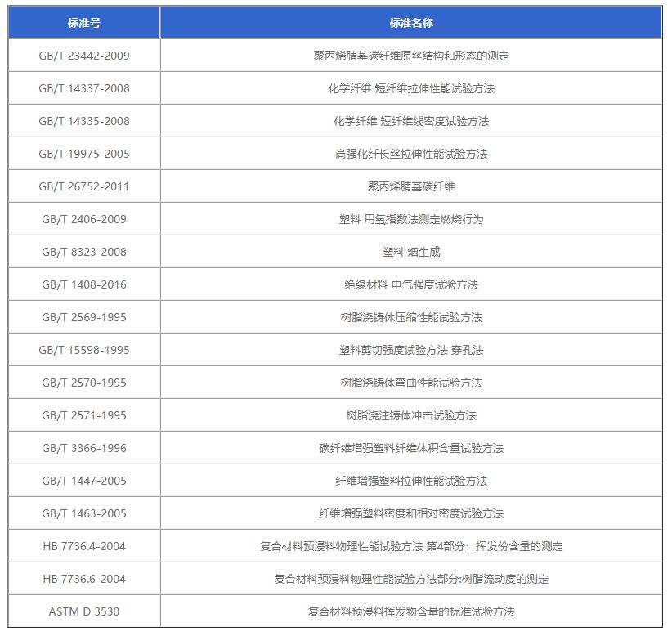Screen dimensions: 672x636
Task: Open 绝缘材料 电气强度试验方法 GB/T 1408-2016
Action: coord(414,284)
